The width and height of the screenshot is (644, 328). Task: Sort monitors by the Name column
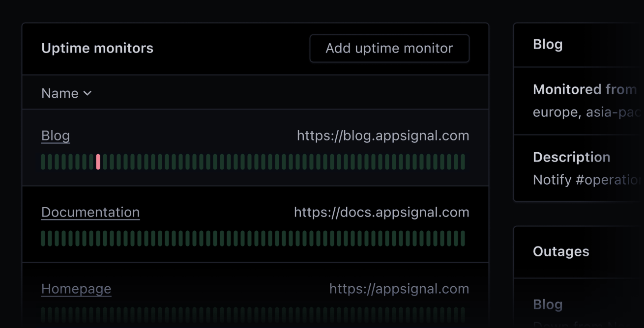coord(66,93)
